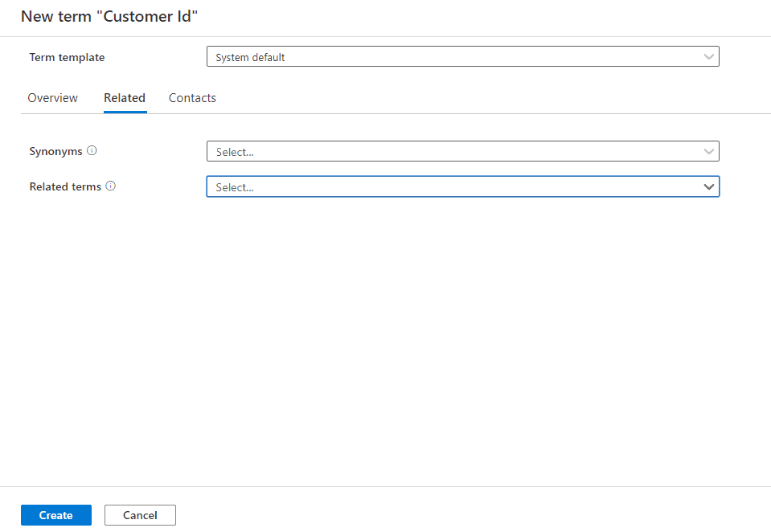Open the Term template combo box
771x532 pixels.
[463, 56]
